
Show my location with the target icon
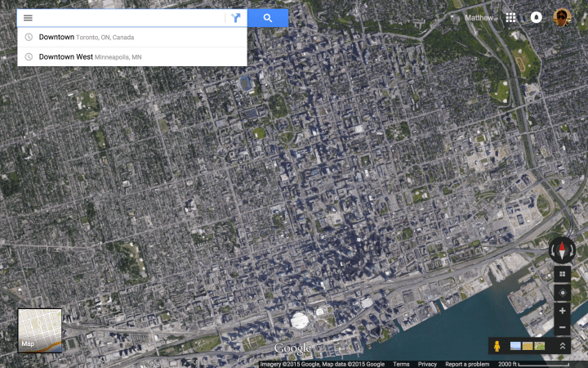coord(562,293)
